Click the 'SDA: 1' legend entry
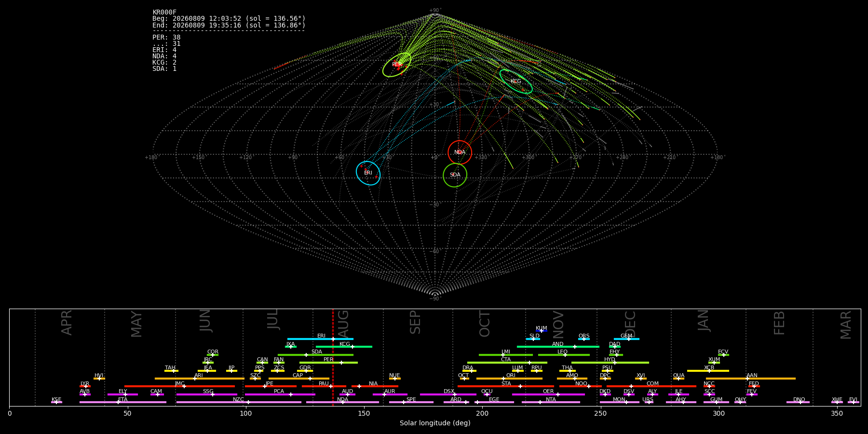 [x=164, y=68]
